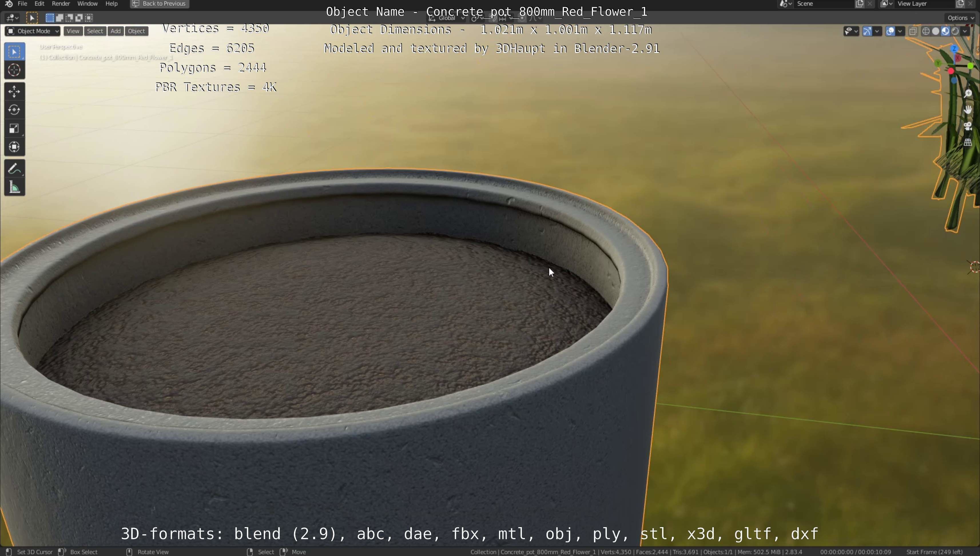Open the Global transform orientation dropdown
This screenshot has height=556, width=980.
(446, 18)
